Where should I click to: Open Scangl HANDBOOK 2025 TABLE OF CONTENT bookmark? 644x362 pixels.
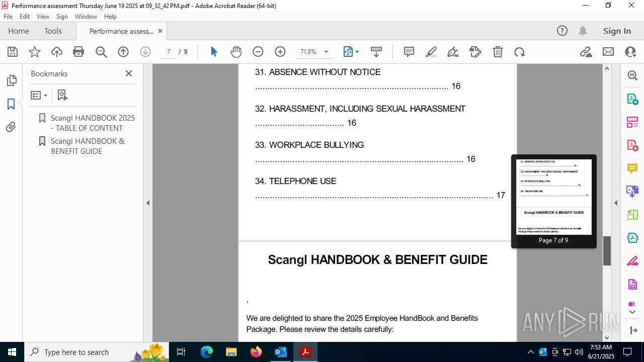(93, 123)
